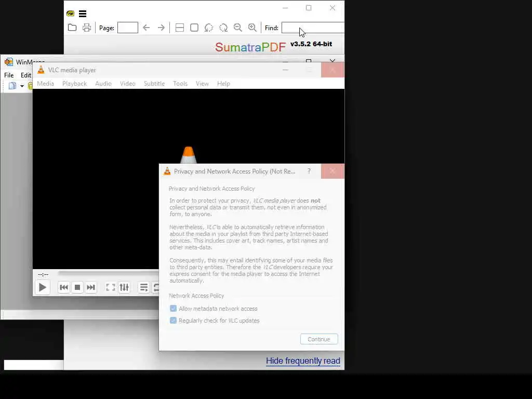Click the VLC cone icon in title bar
Screen dimensions: 532x399
(41, 70)
